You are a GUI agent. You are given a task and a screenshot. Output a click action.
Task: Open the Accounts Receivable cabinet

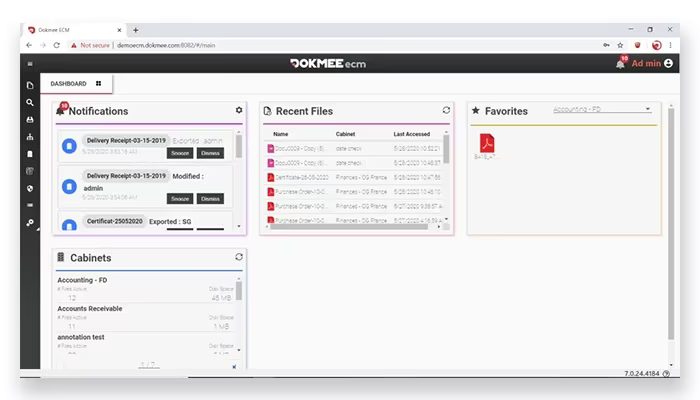(90, 308)
